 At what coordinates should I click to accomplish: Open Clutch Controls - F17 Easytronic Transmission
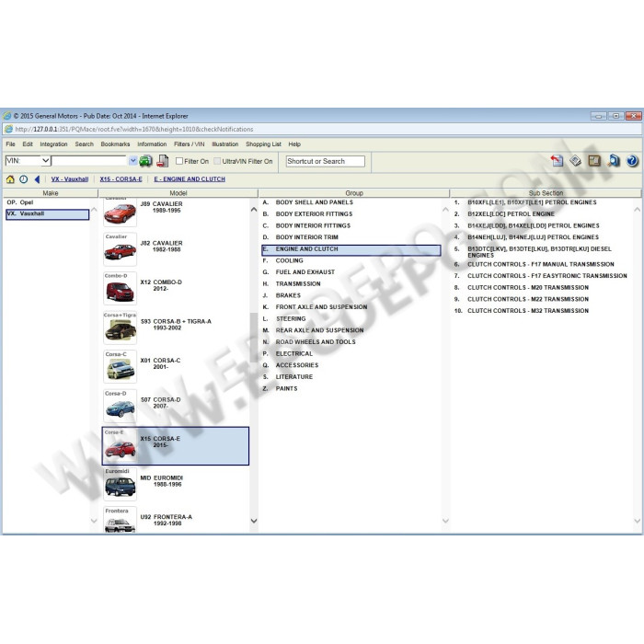(x=541, y=276)
